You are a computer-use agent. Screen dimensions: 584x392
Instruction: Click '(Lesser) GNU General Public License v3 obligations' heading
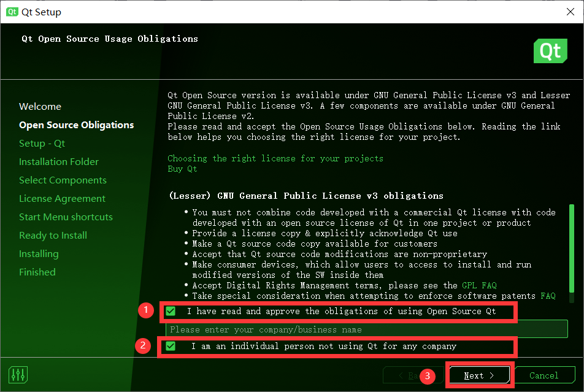(306, 196)
